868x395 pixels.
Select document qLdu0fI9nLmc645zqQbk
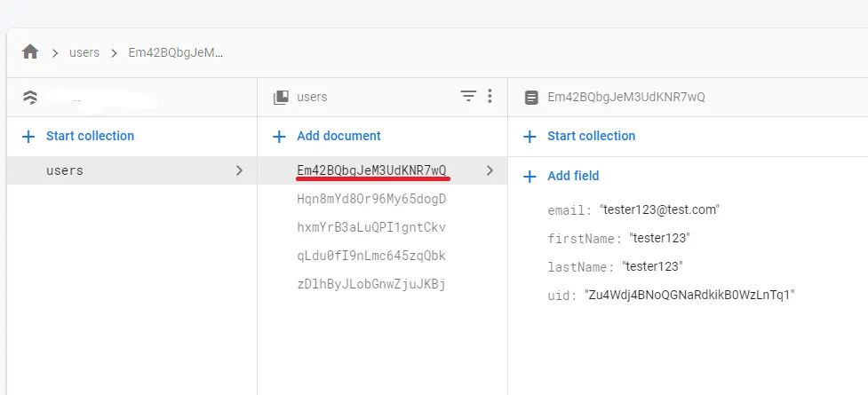[371, 256]
